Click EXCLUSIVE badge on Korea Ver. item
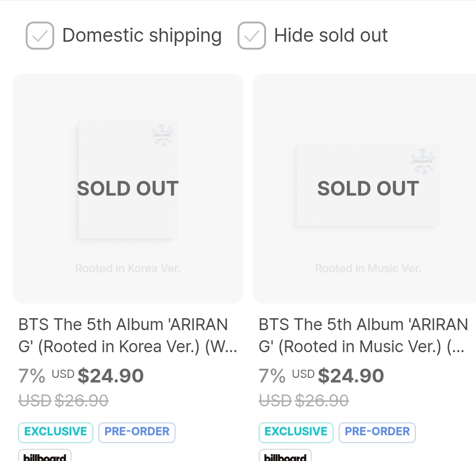 pyautogui.click(x=56, y=433)
